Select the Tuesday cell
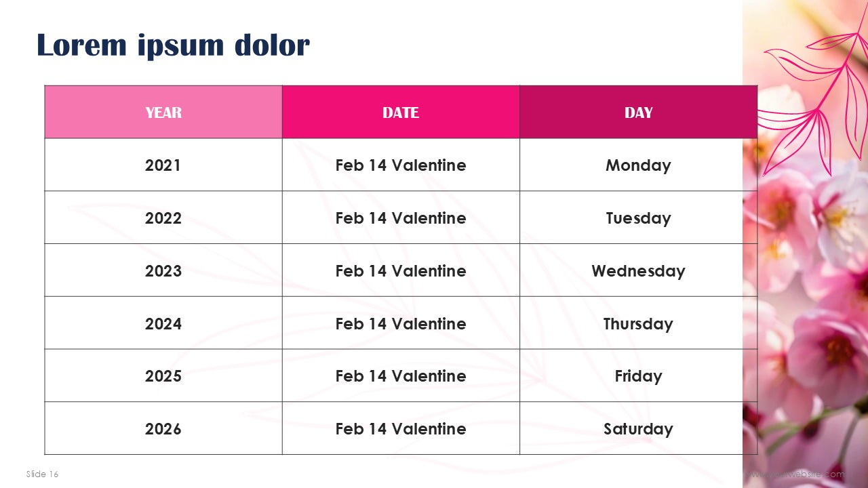Screen dimensions: 868x488 coord(638,218)
